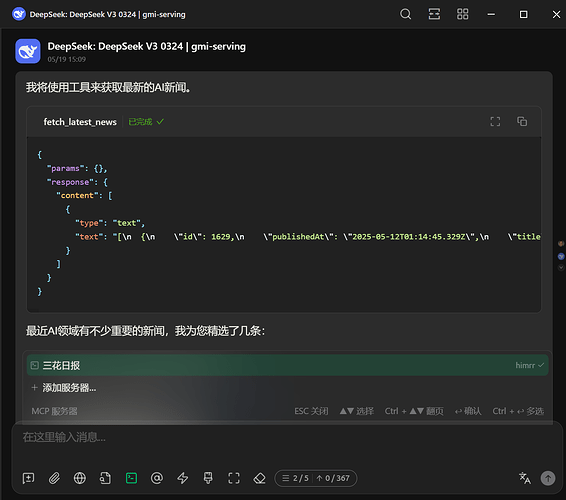
Task: Click the "response": { JSON line
Action: coord(77,182)
